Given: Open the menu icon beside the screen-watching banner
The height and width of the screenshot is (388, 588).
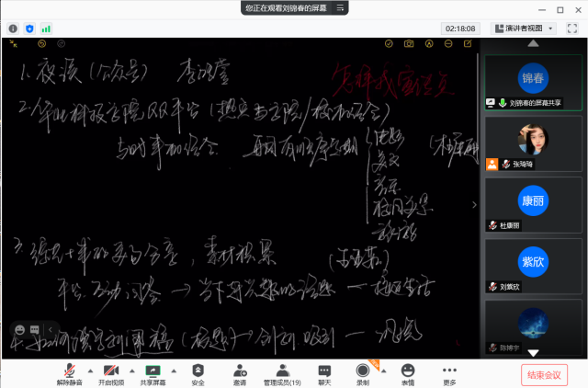Looking at the screenshot, I should tap(340, 8).
